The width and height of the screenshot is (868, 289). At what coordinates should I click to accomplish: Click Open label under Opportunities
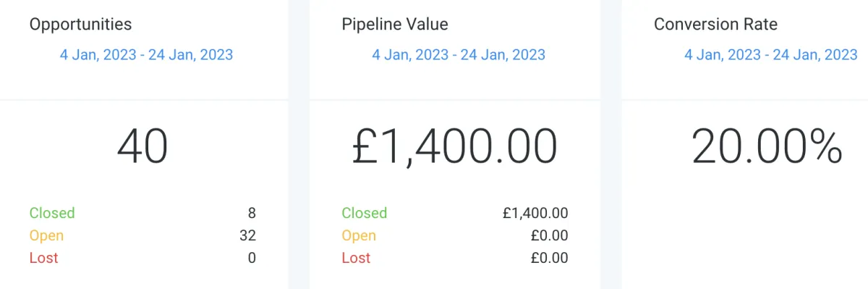point(46,235)
